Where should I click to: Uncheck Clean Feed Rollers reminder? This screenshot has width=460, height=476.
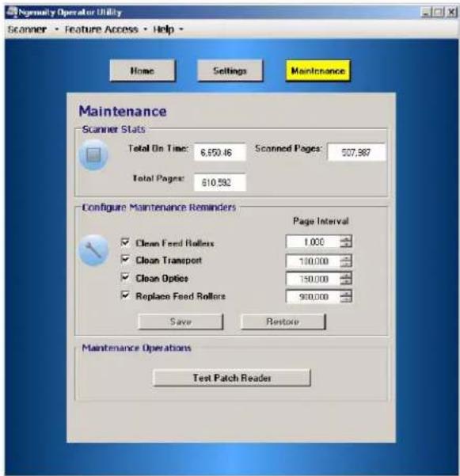click(125, 242)
